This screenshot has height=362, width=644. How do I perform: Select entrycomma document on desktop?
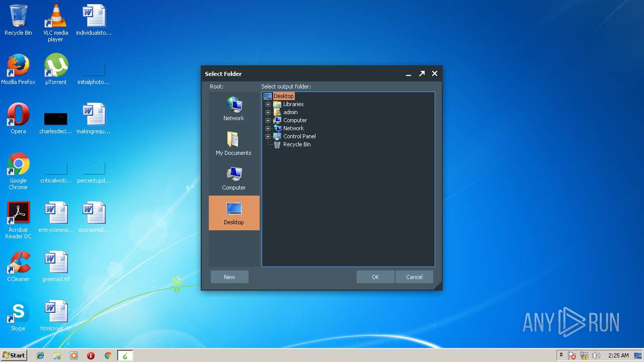(x=55, y=217)
